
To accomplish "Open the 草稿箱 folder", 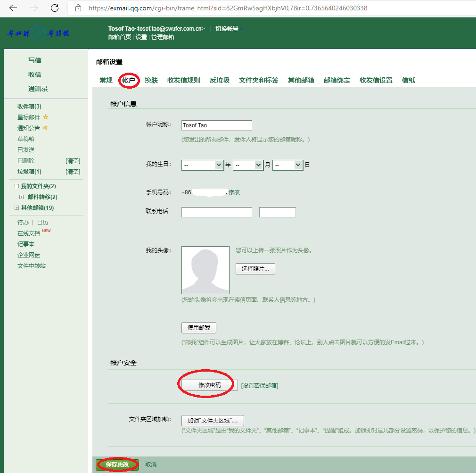I will [x=26, y=139].
